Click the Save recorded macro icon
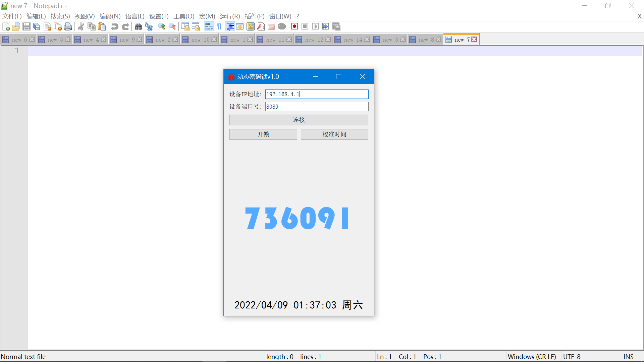Screen dimensions: 644x362 click(x=336, y=26)
